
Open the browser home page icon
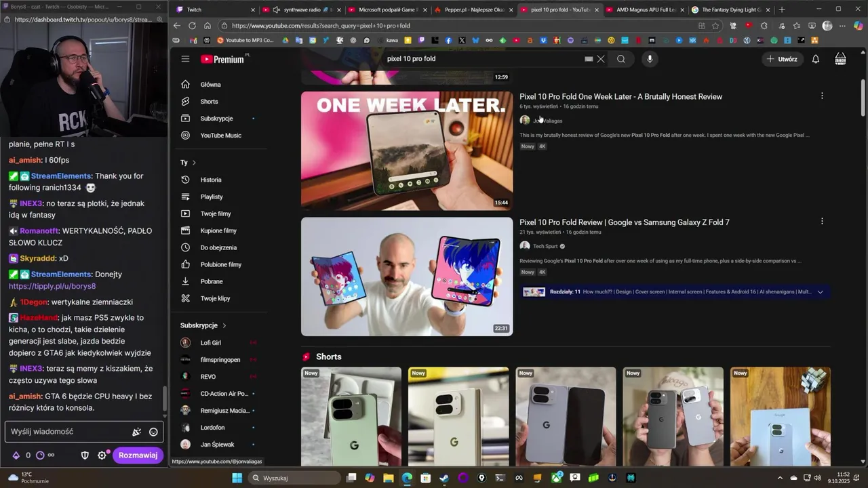click(x=208, y=26)
